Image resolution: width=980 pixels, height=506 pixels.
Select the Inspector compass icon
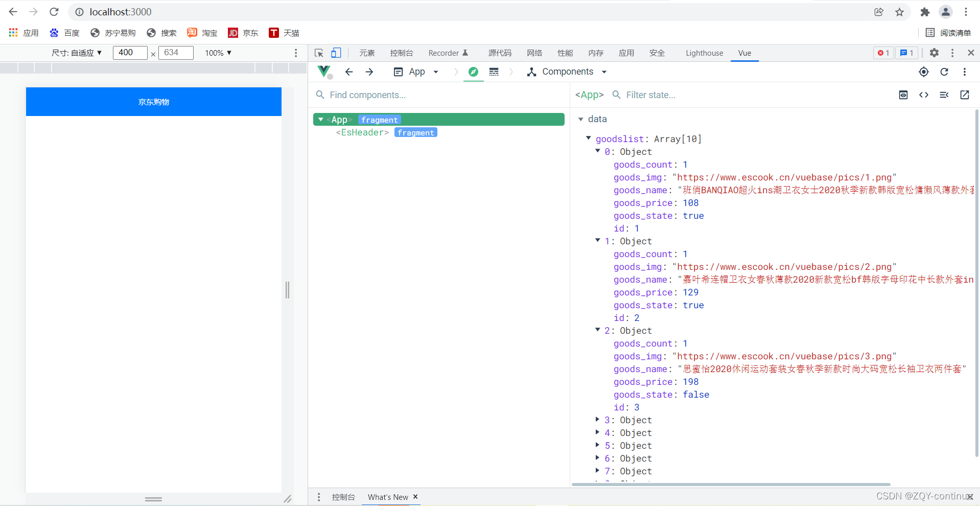[x=473, y=72]
